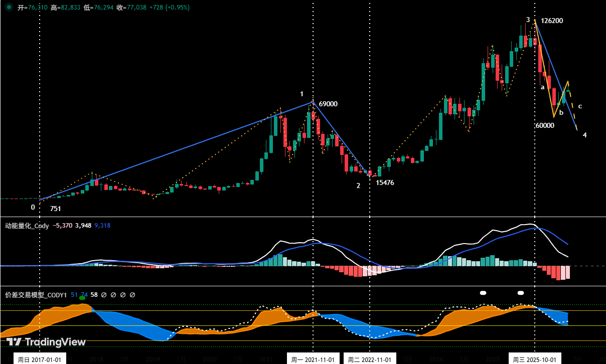Screen dimensions: 606x364
Task: Click the wave 4 label
Action: [x=585, y=135]
